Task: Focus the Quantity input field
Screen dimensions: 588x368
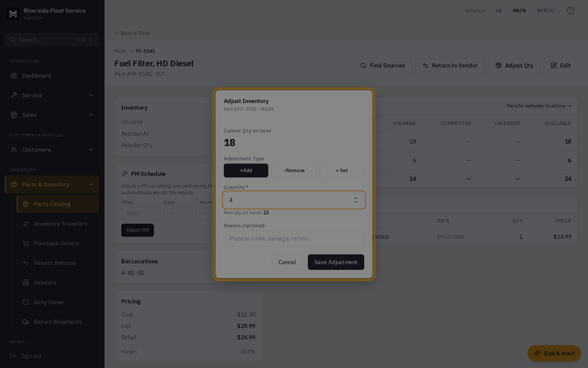Action: [294, 200]
